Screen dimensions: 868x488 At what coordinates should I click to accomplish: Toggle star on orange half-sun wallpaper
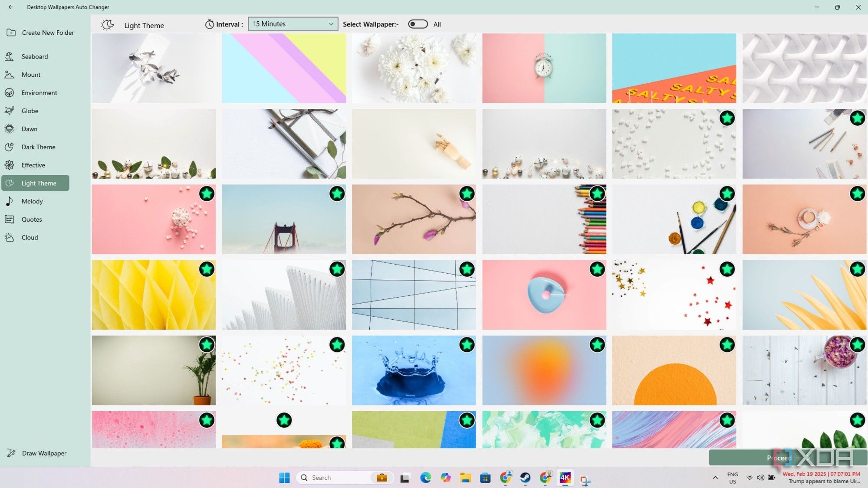point(727,344)
